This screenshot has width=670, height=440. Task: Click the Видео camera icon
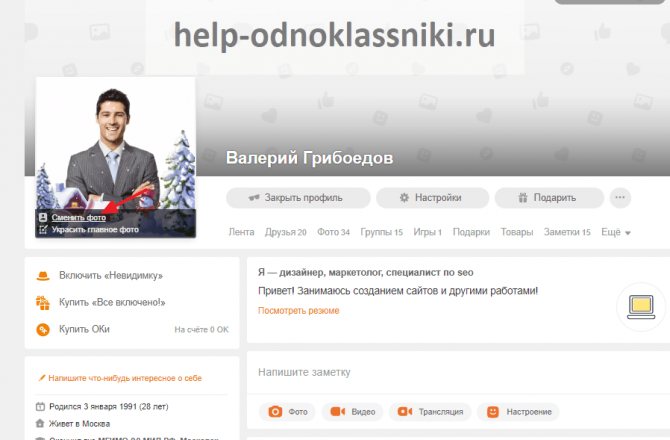pyautogui.click(x=338, y=412)
